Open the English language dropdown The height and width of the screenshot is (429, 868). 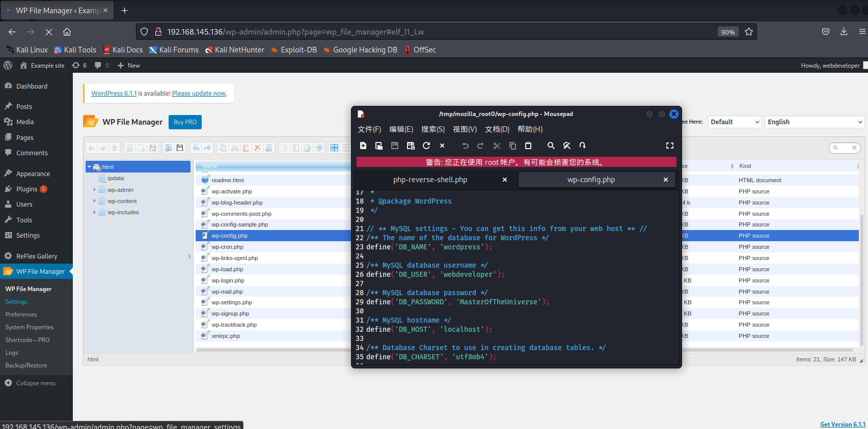[x=814, y=122]
